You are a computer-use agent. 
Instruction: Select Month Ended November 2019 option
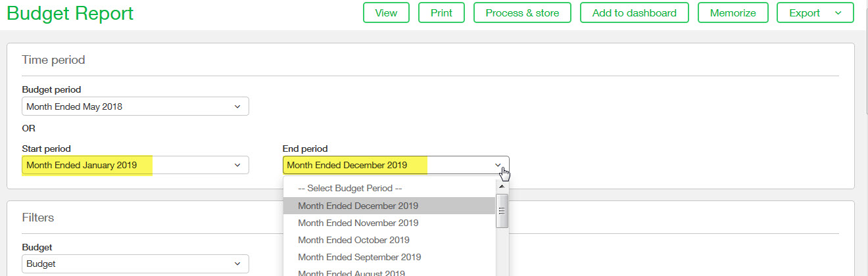pos(358,223)
